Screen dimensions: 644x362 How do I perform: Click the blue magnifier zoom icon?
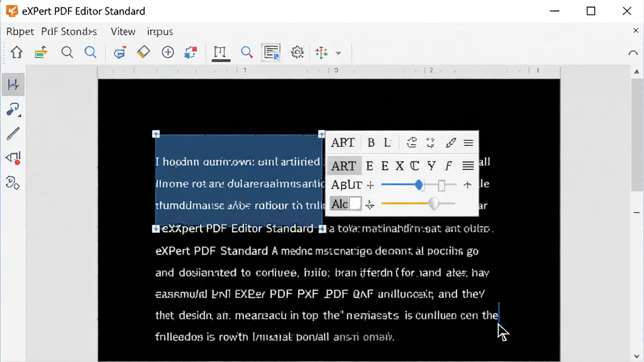91,53
